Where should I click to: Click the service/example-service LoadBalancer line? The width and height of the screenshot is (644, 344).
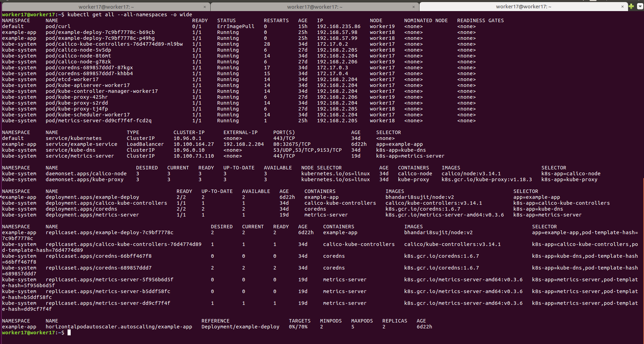pyautogui.click(x=81, y=144)
